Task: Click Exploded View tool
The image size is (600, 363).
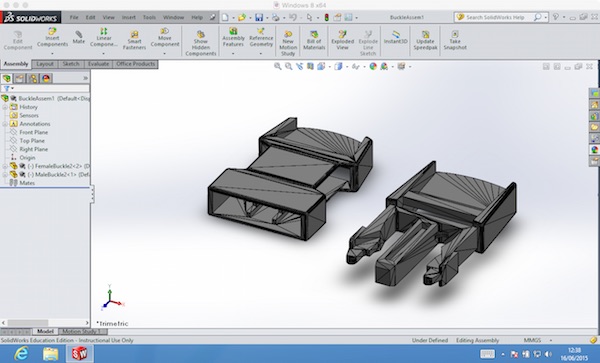Action: coord(342,40)
